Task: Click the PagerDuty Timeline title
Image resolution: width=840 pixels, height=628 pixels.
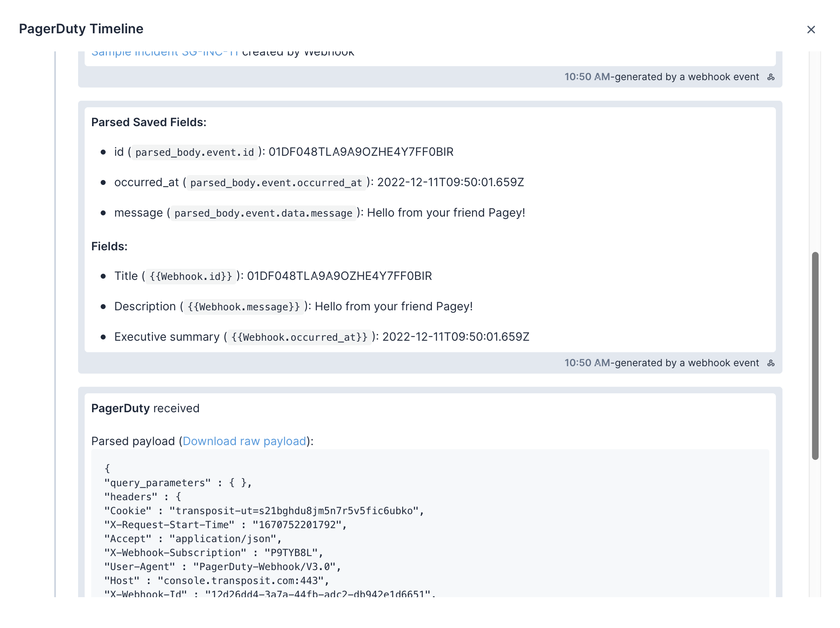Action: pyautogui.click(x=81, y=29)
